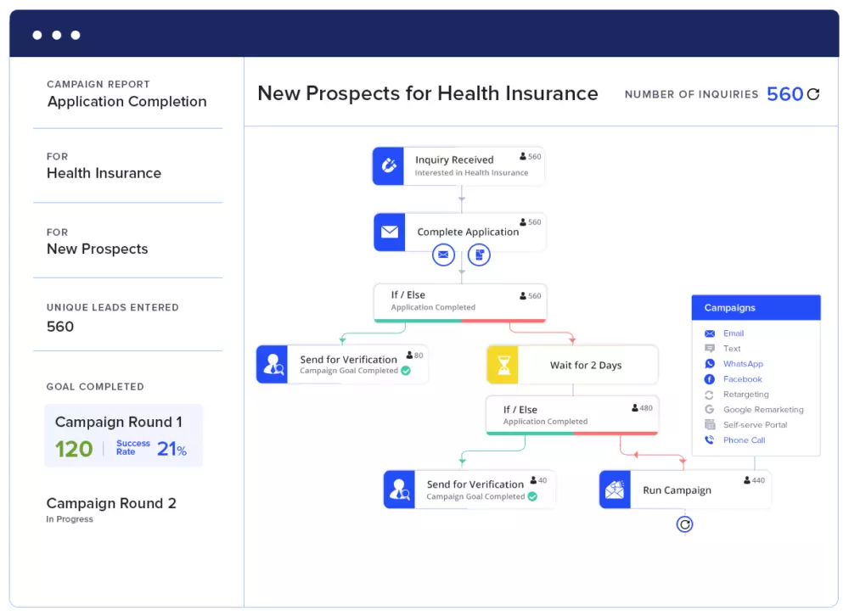Click the magnet icon on Inquiry Received
Image resolution: width=849 pixels, height=616 pixels.
coord(389,165)
